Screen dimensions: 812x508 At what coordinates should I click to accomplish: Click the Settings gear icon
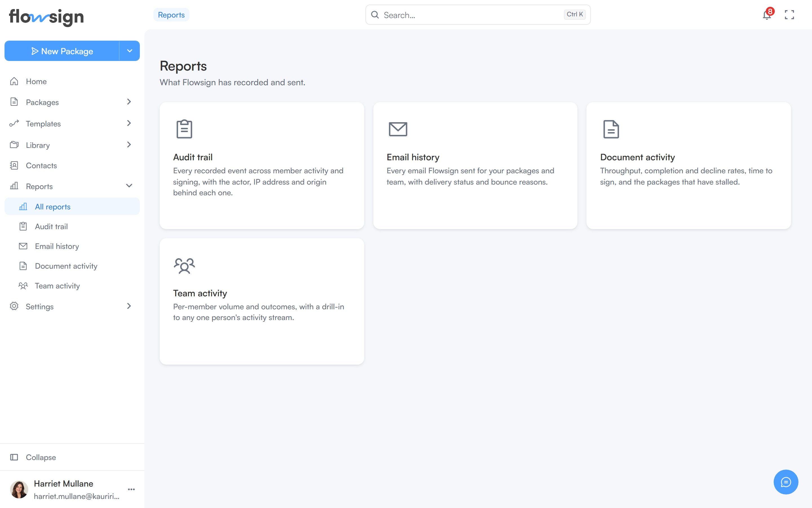tap(14, 306)
